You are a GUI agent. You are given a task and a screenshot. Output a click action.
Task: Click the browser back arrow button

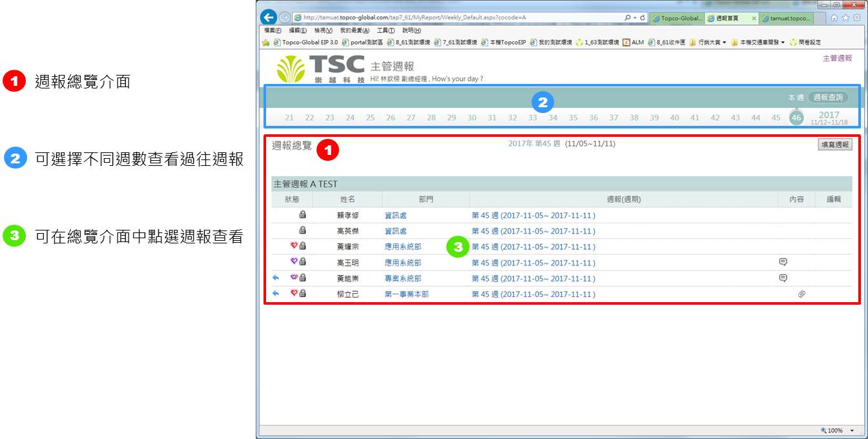pyautogui.click(x=268, y=17)
